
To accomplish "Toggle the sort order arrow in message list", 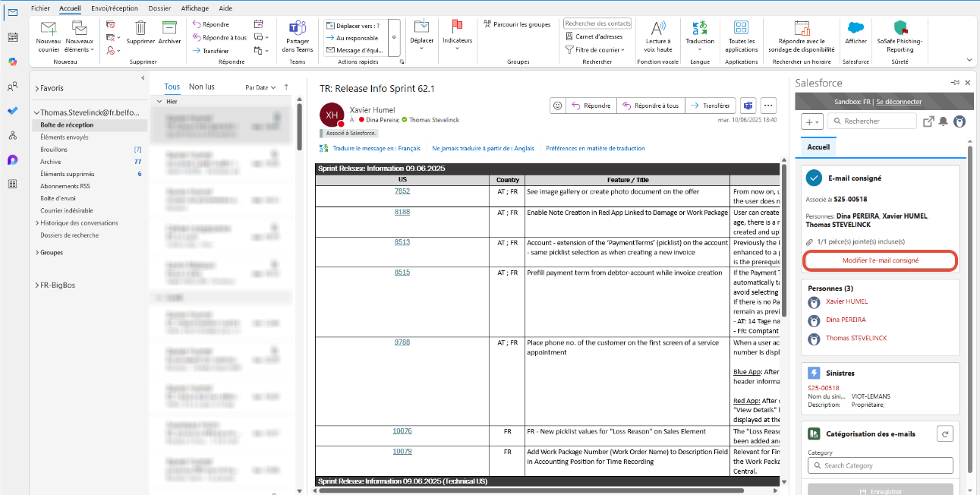I will tap(286, 87).
